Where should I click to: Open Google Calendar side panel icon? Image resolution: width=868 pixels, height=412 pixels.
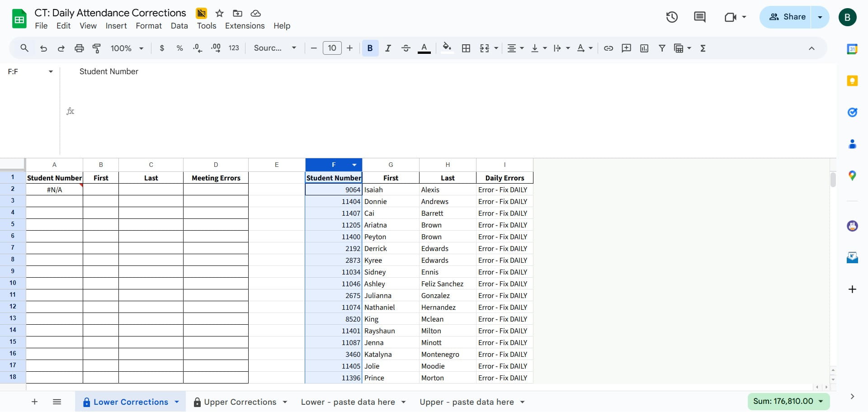click(x=852, y=49)
